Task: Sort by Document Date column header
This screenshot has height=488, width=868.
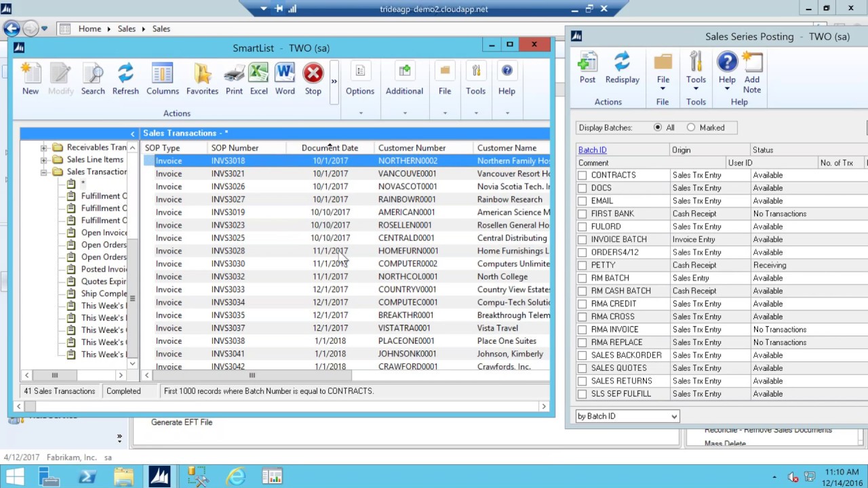Action: (x=330, y=148)
